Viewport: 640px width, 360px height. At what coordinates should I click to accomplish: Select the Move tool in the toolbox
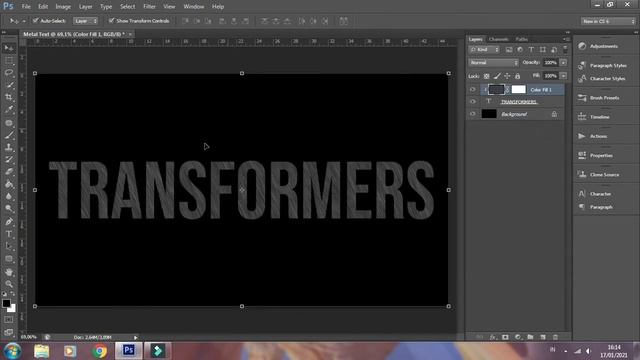[x=9, y=48]
